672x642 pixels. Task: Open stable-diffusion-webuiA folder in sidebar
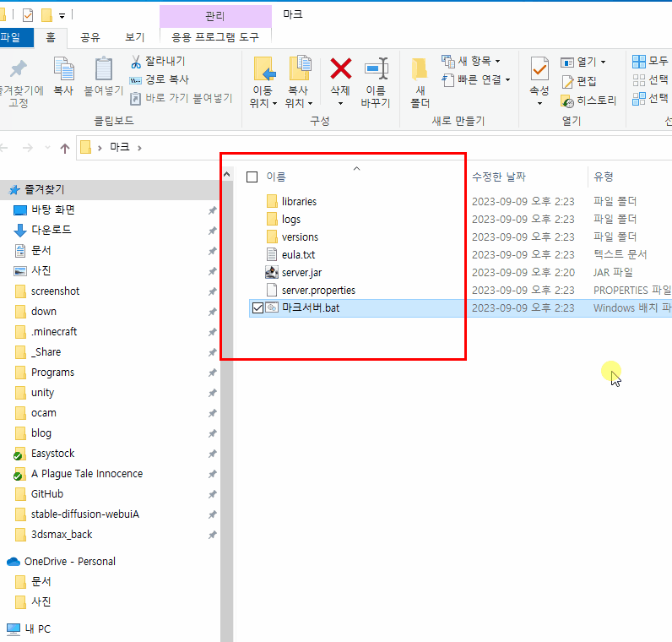click(85, 514)
